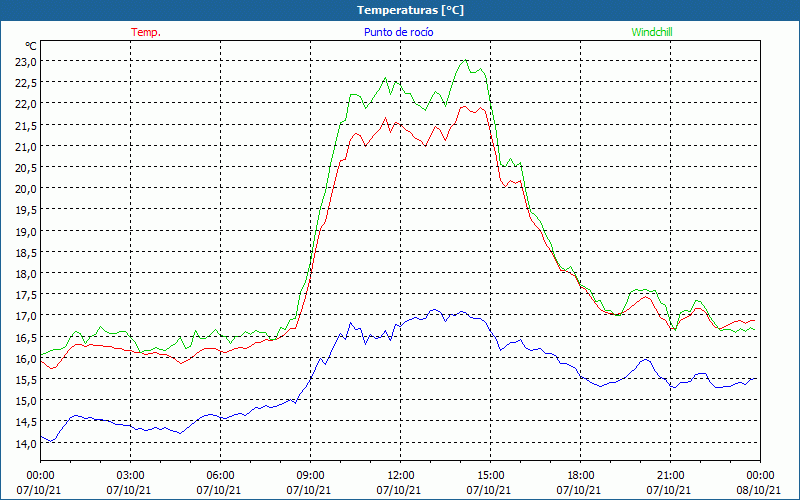
Task: Select the green Windchill legend label
Action: [652, 32]
